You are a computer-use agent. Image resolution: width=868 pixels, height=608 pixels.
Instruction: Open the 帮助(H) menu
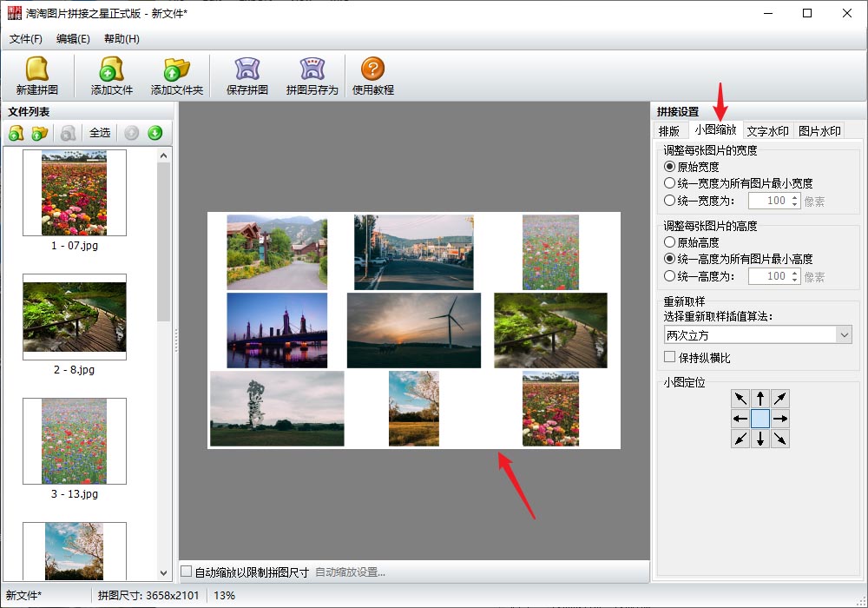pos(122,39)
